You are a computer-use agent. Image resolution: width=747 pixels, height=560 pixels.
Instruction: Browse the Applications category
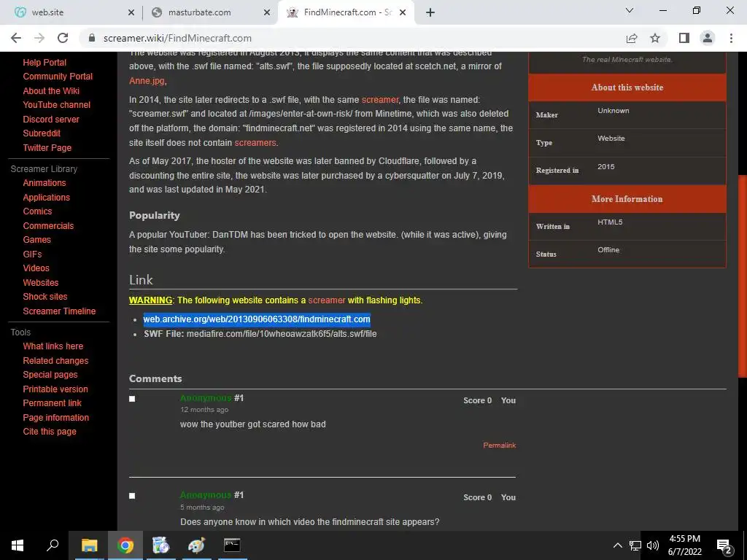pos(46,197)
